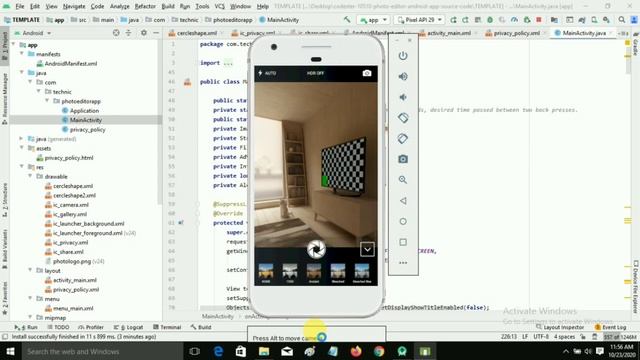Switch to activity_main.xml editor tab
The height and width of the screenshot is (360, 640).
point(449,33)
